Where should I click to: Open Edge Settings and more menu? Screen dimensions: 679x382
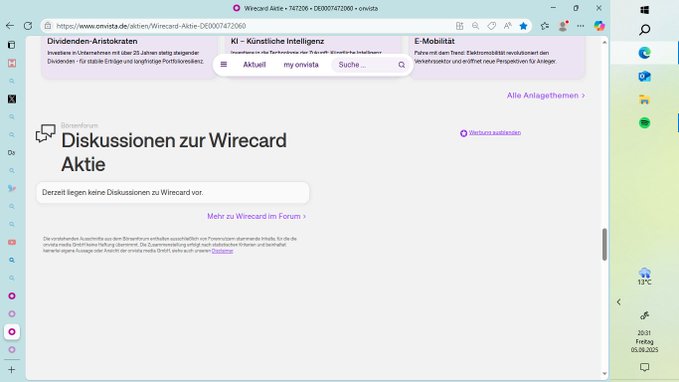point(581,26)
